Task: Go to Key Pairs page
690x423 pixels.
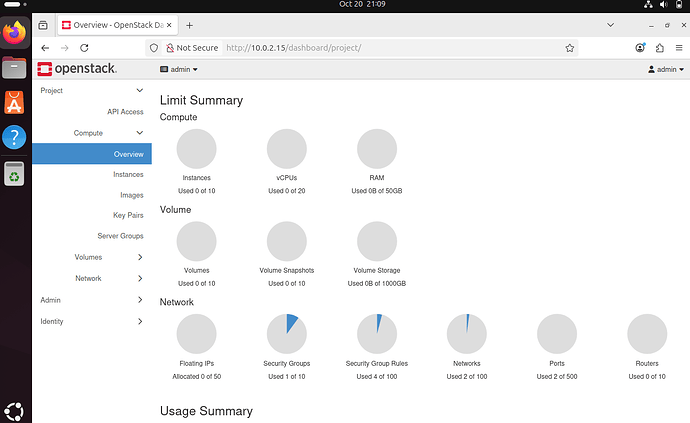Action: click(128, 215)
